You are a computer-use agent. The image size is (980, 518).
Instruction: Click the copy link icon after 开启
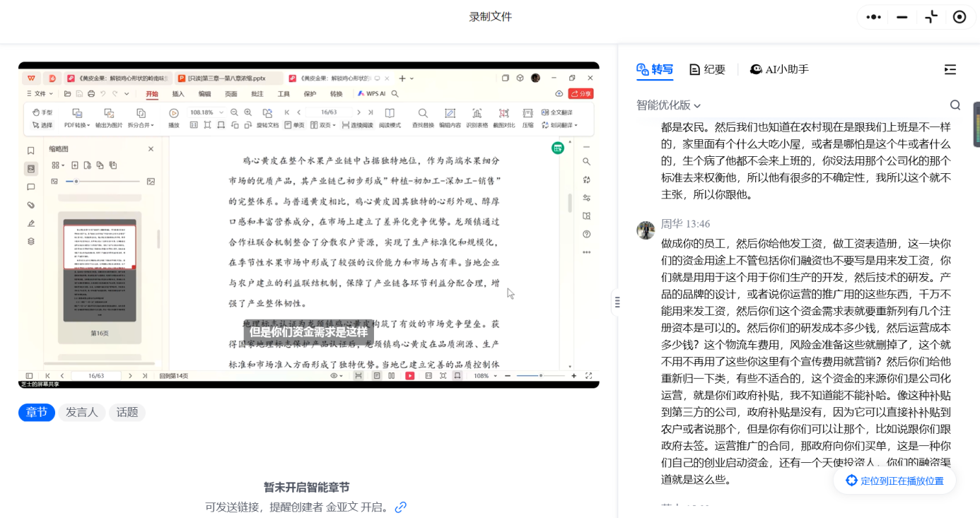coord(401,507)
